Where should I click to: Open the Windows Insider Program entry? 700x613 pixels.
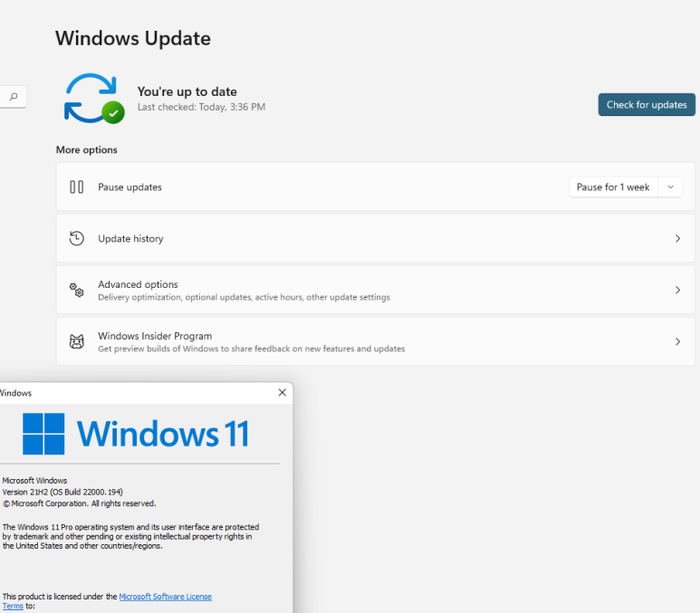[376, 341]
